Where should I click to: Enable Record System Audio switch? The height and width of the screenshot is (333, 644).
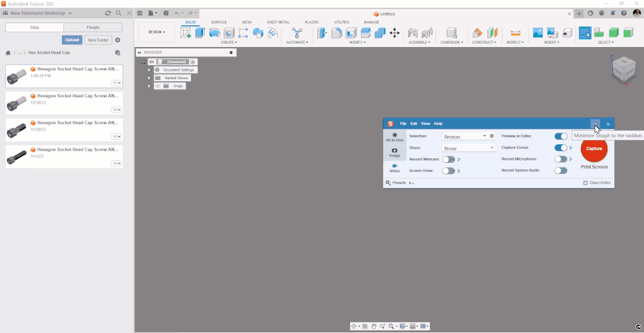(561, 171)
